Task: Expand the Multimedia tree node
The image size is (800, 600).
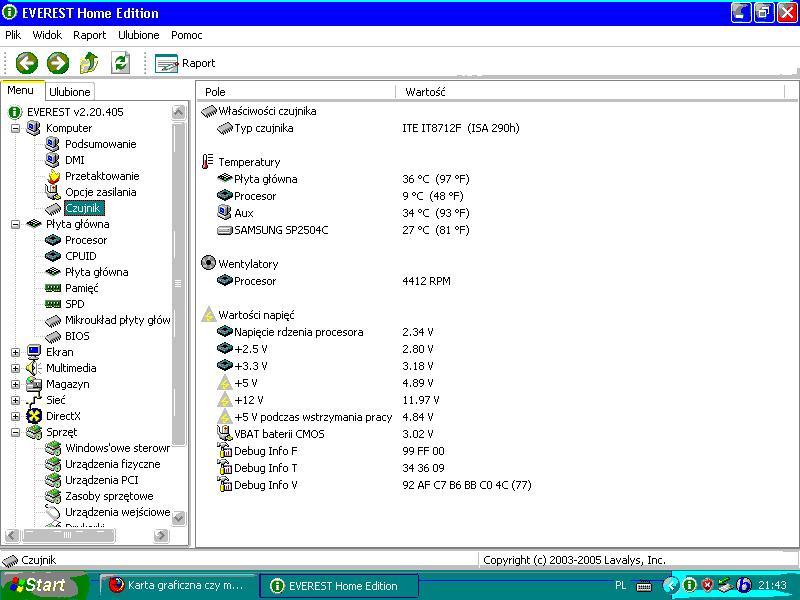Action: pyautogui.click(x=15, y=368)
